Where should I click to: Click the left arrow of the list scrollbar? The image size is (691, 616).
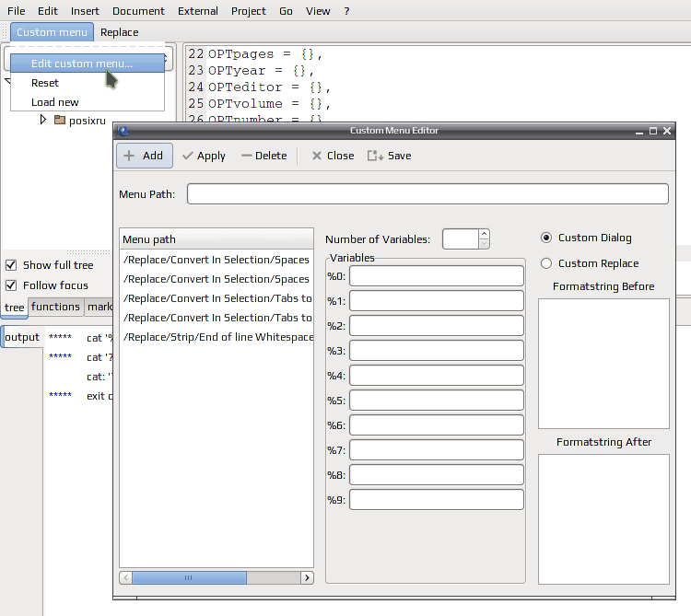pos(125,577)
